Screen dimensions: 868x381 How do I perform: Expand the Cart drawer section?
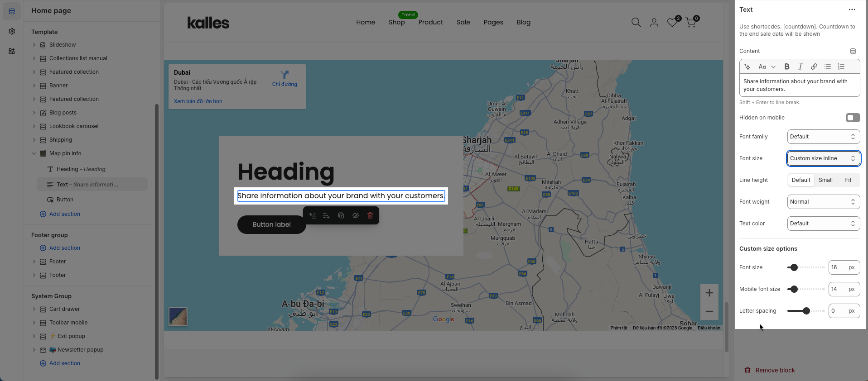pos(34,309)
